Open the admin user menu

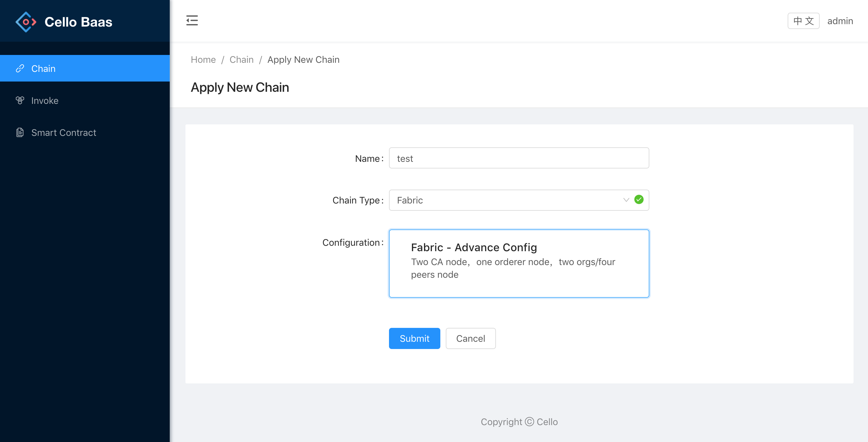pos(840,21)
